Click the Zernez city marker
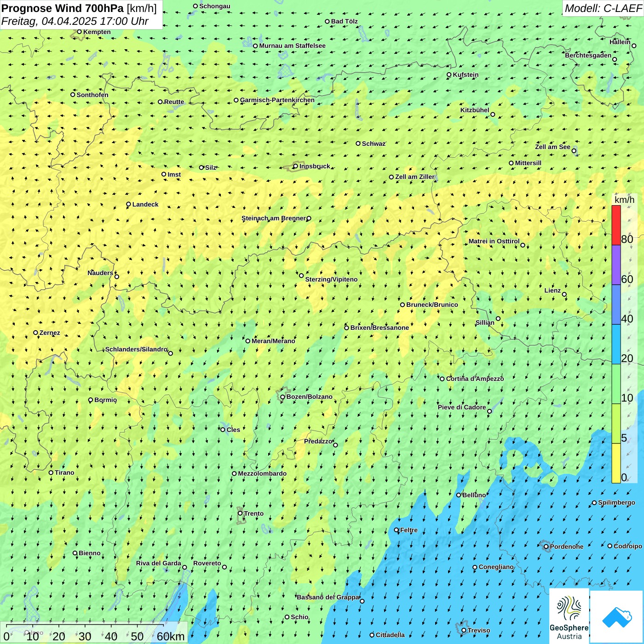 click(36, 333)
